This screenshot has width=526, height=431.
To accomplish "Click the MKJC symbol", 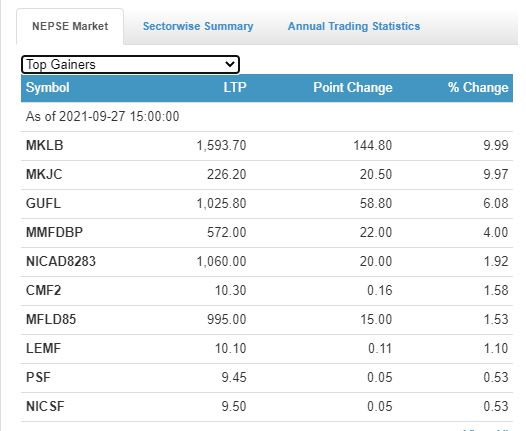I will point(44,174).
